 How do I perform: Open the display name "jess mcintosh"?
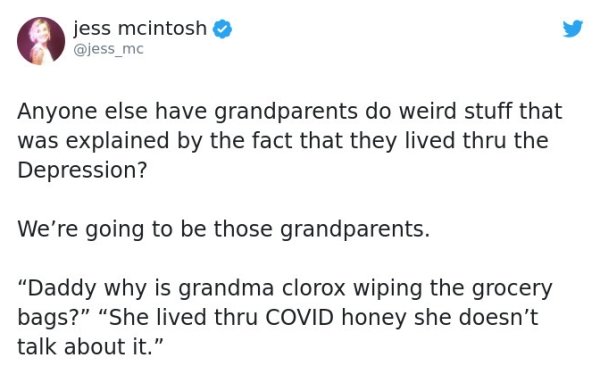point(140,28)
